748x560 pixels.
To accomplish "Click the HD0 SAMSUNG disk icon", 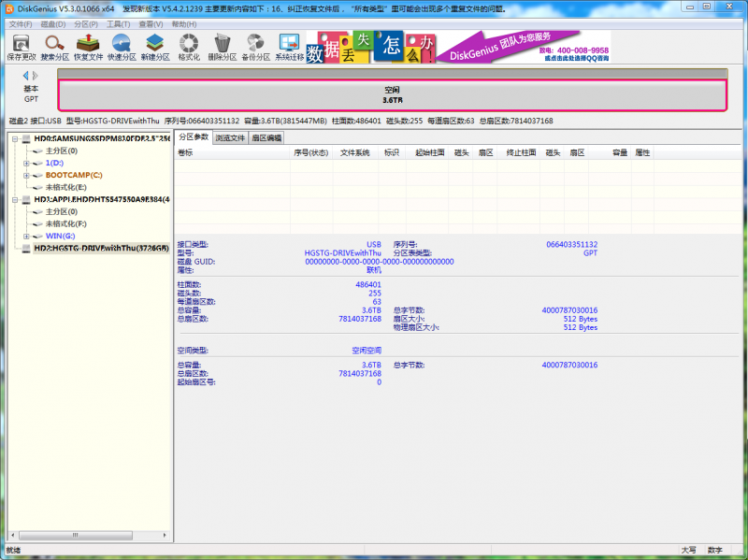I will (26, 138).
